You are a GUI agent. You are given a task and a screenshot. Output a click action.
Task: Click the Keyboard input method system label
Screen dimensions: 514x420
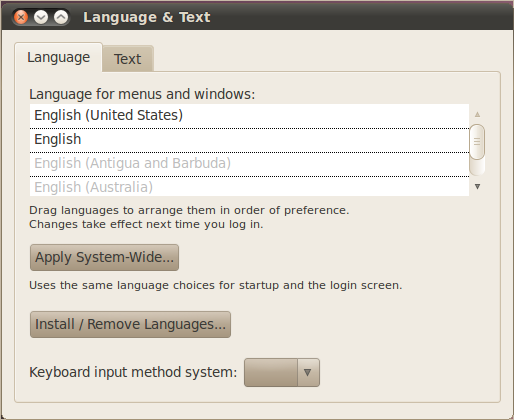tap(133, 372)
